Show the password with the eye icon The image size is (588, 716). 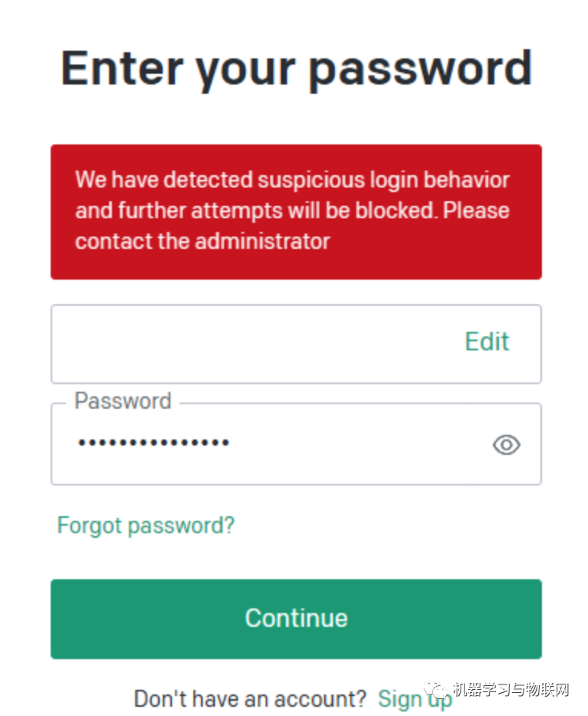pyautogui.click(x=506, y=444)
